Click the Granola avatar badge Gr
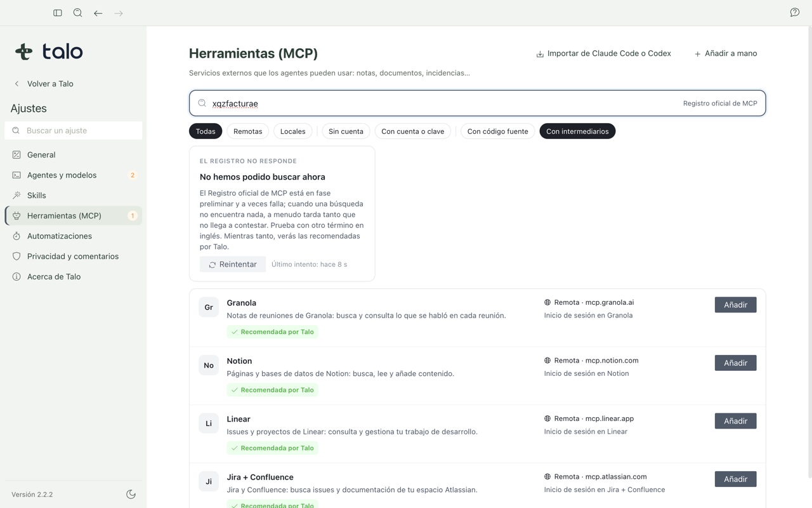Image resolution: width=812 pixels, height=508 pixels. pyautogui.click(x=209, y=307)
